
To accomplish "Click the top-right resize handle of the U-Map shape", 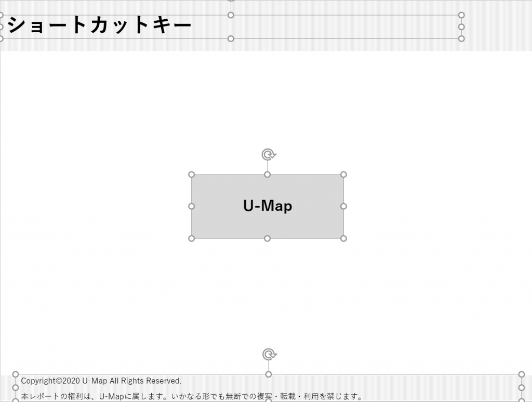I will (343, 175).
